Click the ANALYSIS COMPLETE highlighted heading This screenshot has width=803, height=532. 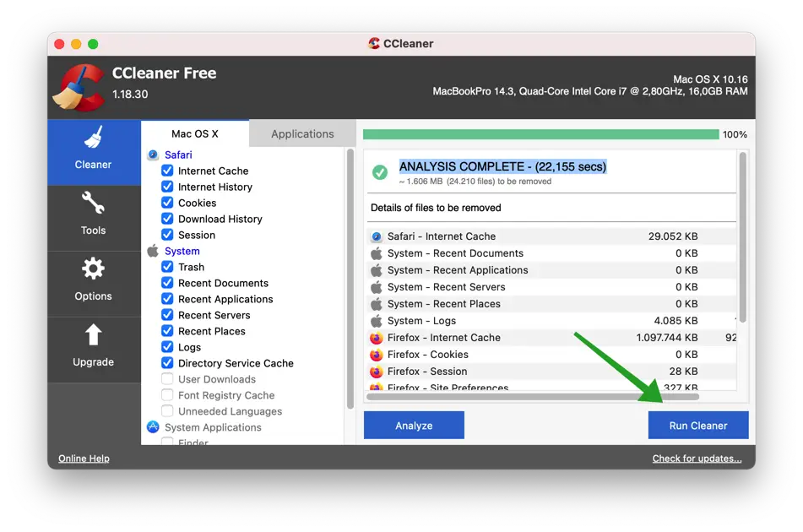503,166
